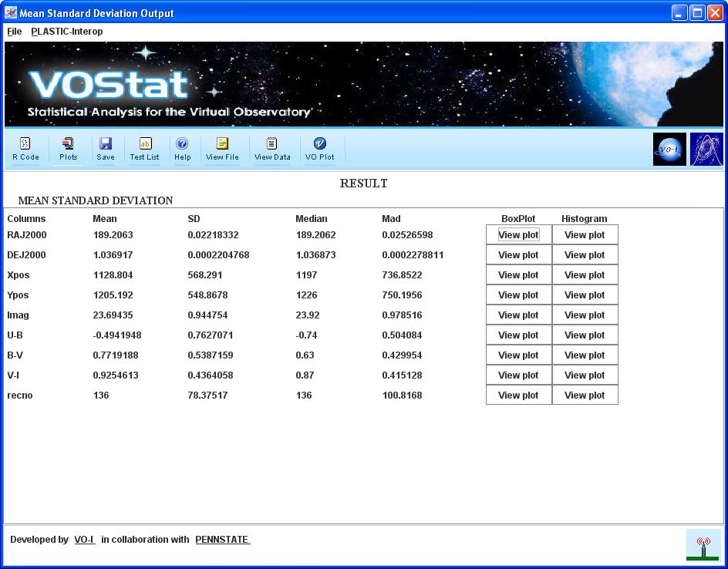View the BoxPlot for RAJ2000
Viewport: 728px width, 569px height.
coord(518,235)
